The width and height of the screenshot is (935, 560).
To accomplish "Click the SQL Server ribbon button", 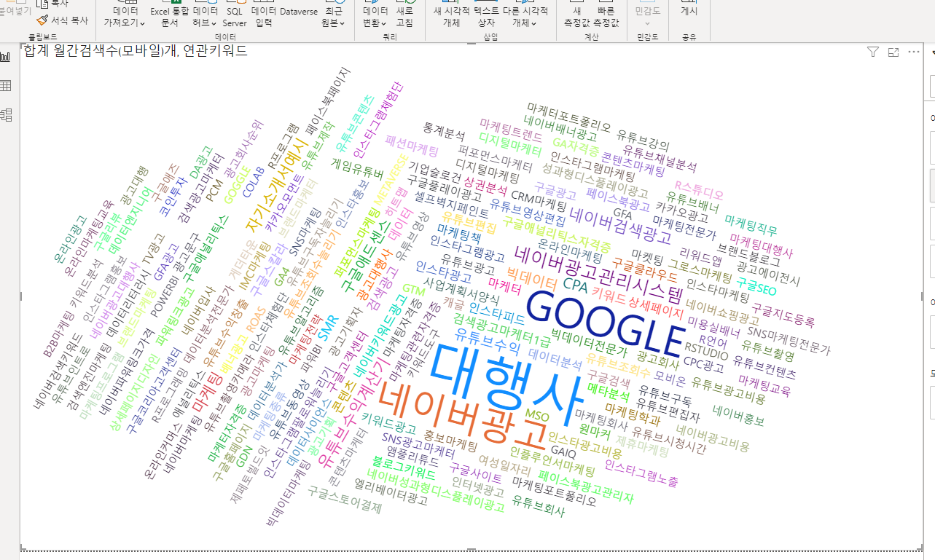I will coord(235,17).
